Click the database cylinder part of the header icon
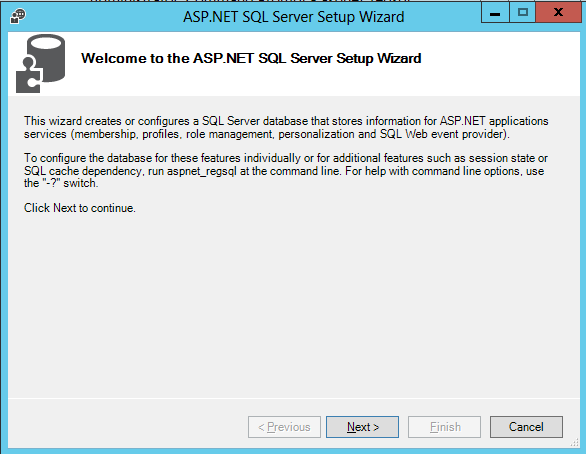Image resolution: width=586 pixels, height=454 pixels. tap(47, 55)
